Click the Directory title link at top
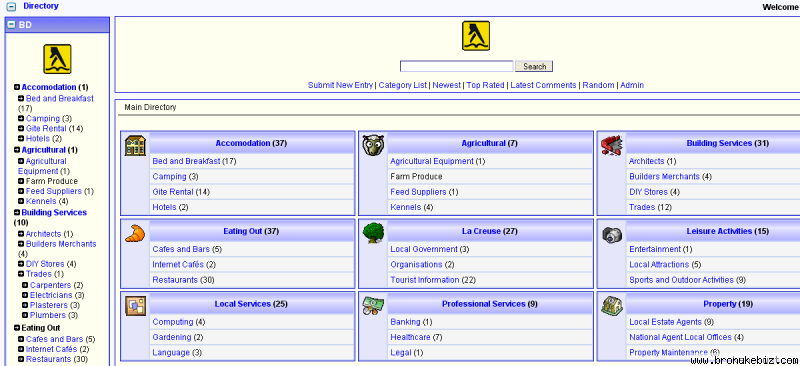The height and width of the screenshot is (366, 800). tap(41, 6)
